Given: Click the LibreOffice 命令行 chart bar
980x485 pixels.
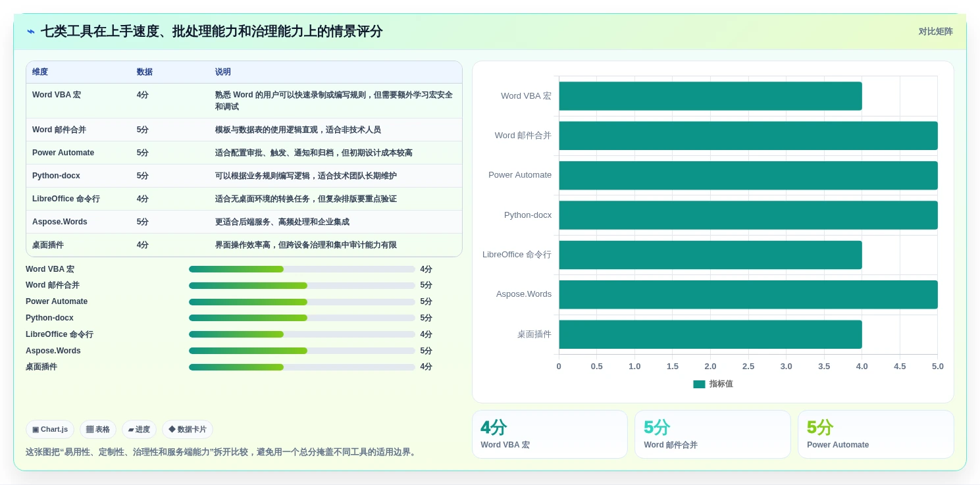Looking at the screenshot, I should [710, 255].
